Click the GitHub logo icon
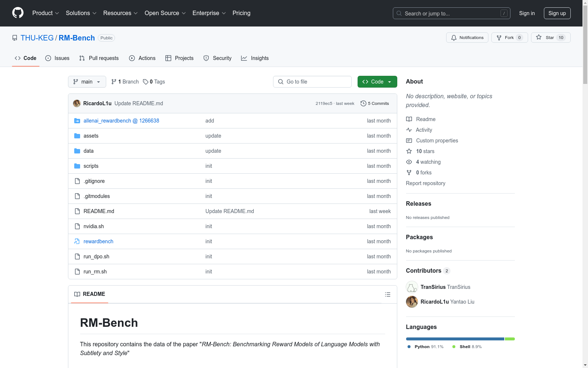588x368 pixels. point(18,13)
